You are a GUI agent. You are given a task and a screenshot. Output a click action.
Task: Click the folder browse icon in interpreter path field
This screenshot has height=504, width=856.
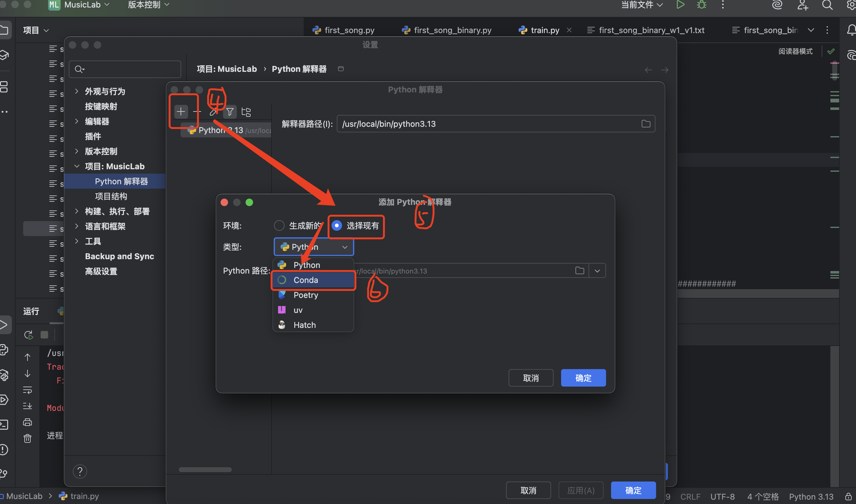coord(646,124)
